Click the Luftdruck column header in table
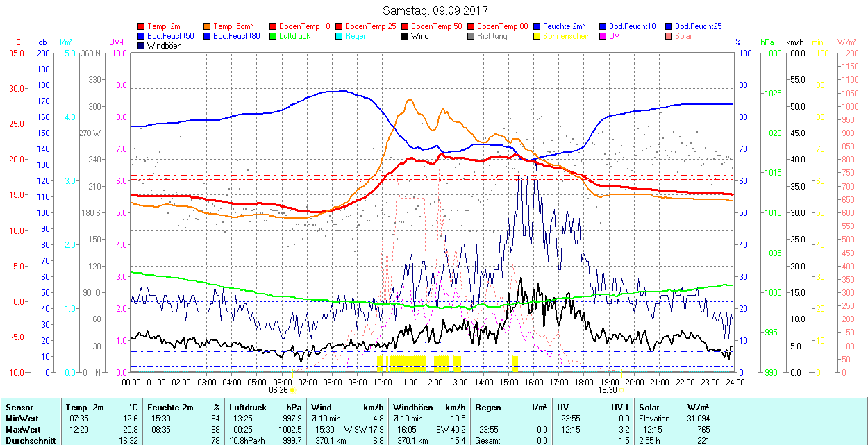The image size is (868, 445). [248, 408]
